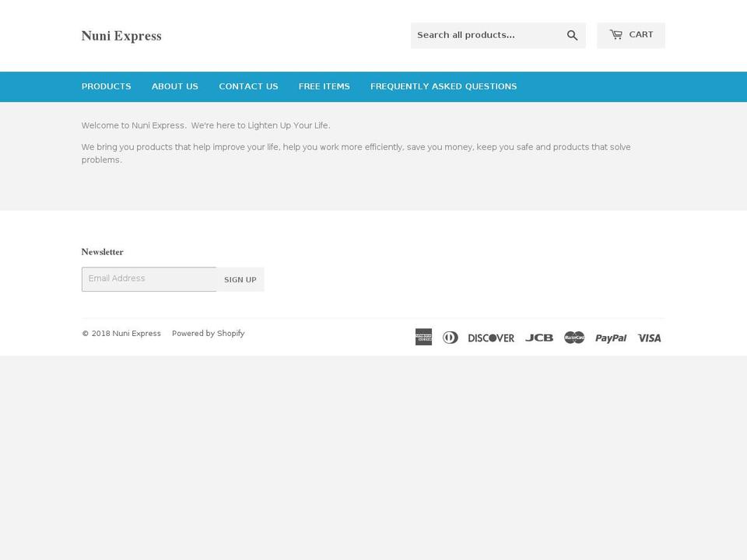Click the MasterCard payment icon
Screen dimensions: 747x560
(x=574, y=338)
